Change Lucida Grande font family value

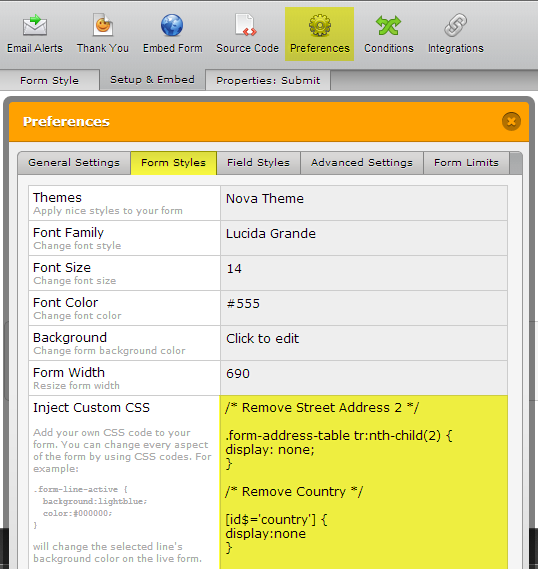[x=364, y=238]
